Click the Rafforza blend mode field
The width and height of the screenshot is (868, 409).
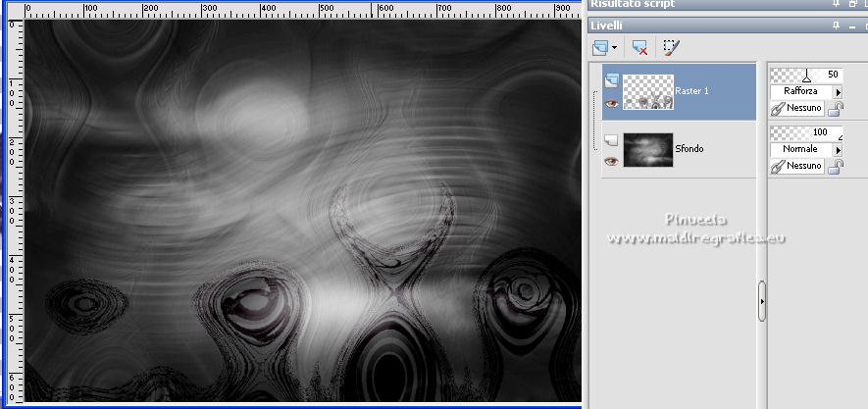point(801,92)
